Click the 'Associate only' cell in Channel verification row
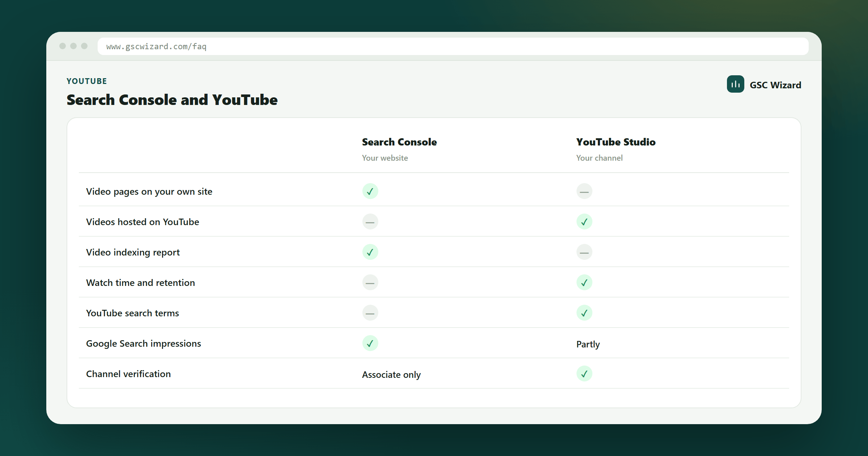The image size is (868, 456). pos(391,375)
